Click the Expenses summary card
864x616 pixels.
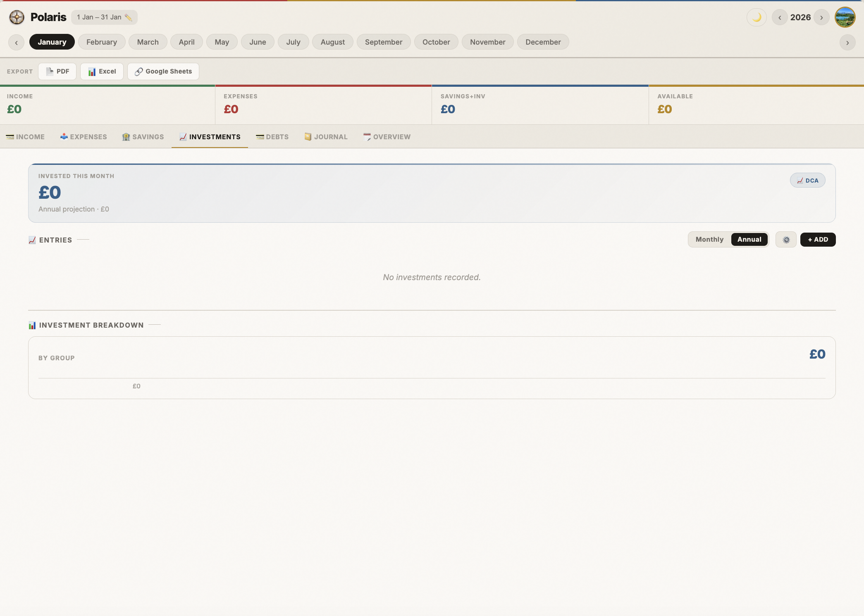click(x=323, y=105)
